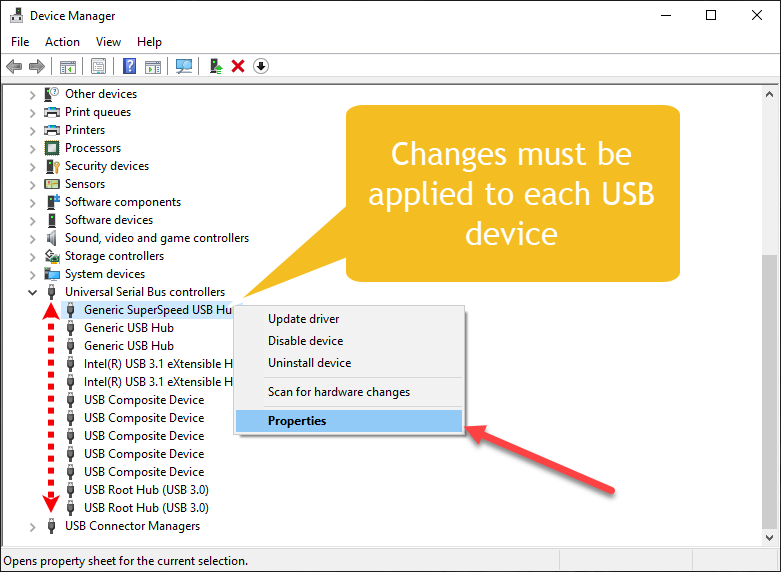
Task: Expand Sound, video and game controllers
Action: click(x=32, y=239)
